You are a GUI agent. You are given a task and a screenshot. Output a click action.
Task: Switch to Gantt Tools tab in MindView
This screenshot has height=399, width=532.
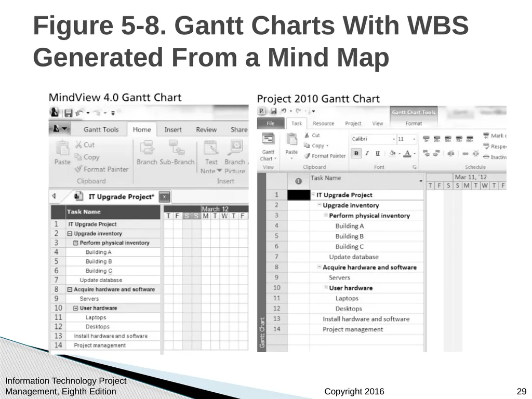click(x=101, y=129)
